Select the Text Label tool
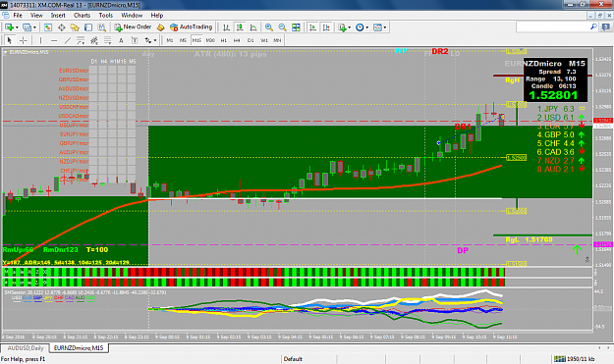The height and width of the screenshot is (364, 614). click(135, 40)
